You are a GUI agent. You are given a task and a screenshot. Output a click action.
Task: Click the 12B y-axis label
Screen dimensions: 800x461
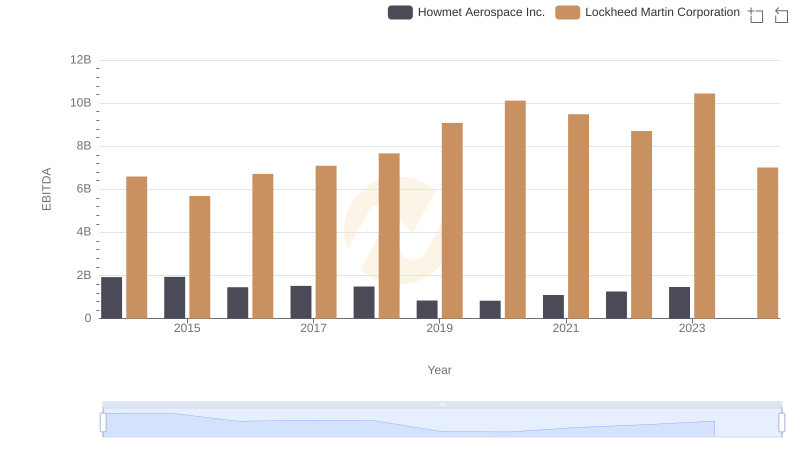coord(81,60)
